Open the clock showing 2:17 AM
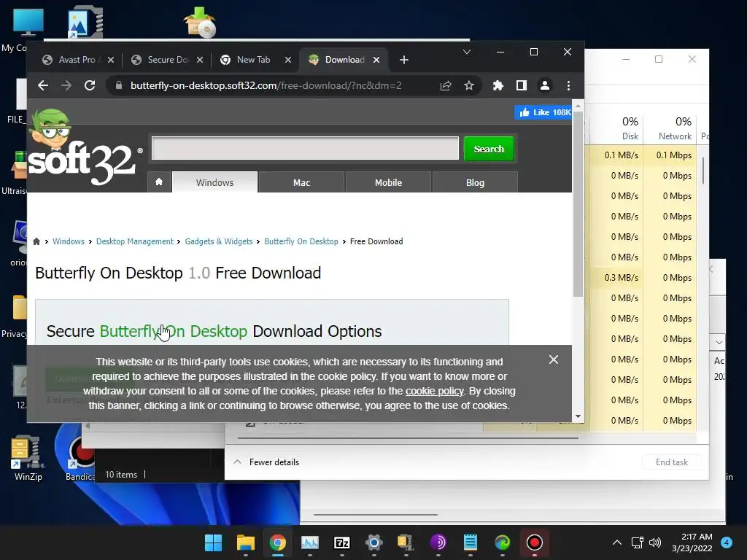 [x=692, y=542]
